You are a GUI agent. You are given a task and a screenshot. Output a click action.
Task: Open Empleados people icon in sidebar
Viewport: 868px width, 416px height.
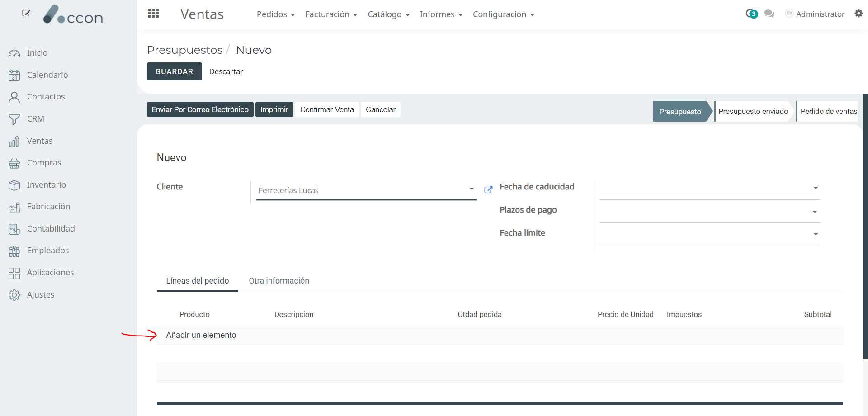point(14,251)
